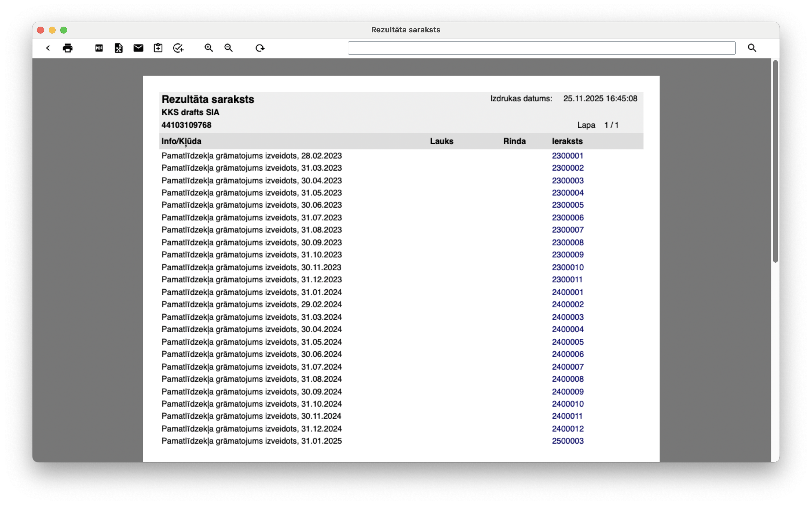Open record link 2300001
Viewport: 812px width, 505px height.
(567, 156)
